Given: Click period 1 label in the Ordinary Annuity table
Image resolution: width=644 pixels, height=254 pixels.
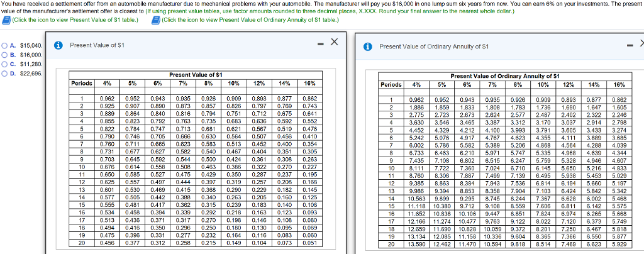Looking at the screenshot, I should (391, 100).
